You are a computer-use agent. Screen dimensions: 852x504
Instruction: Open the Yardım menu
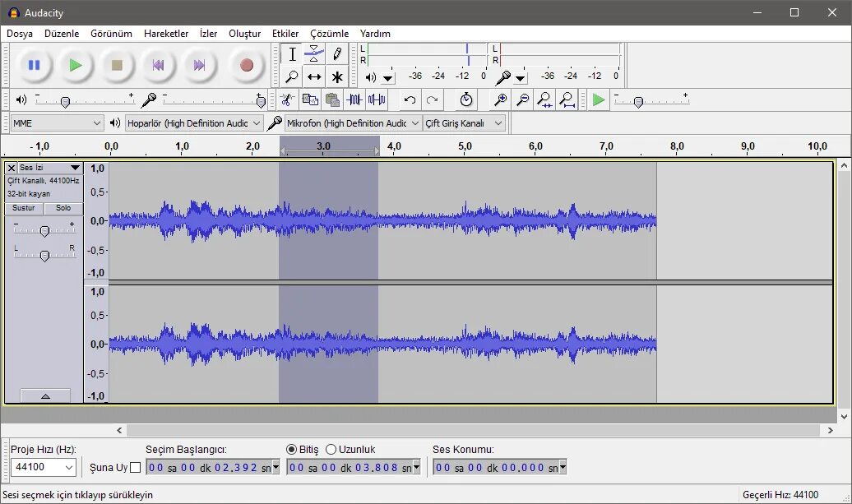(375, 34)
